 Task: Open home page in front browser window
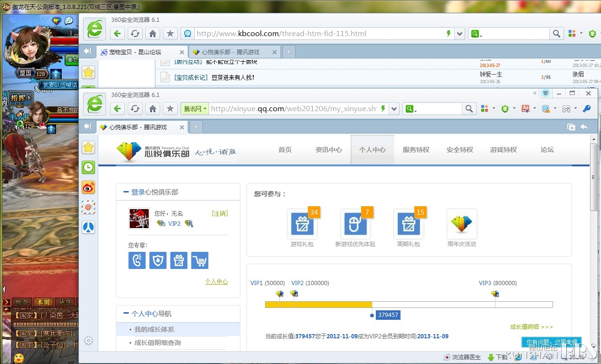[x=153, y=109]
